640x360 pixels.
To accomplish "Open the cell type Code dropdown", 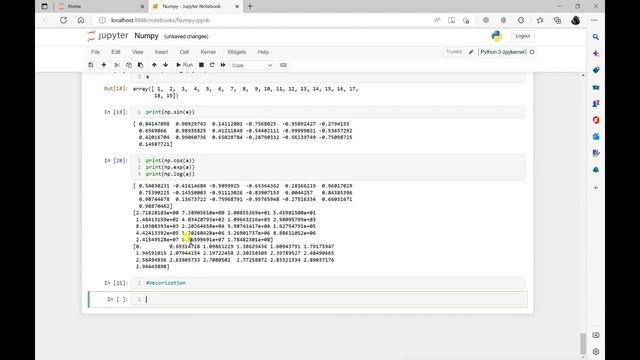I will [251, 65].
